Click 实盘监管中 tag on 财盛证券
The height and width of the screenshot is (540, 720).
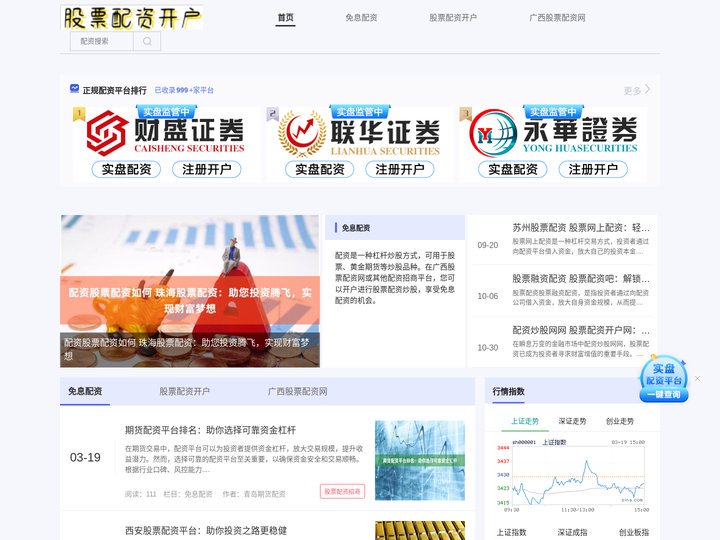(x=166, y=112)
